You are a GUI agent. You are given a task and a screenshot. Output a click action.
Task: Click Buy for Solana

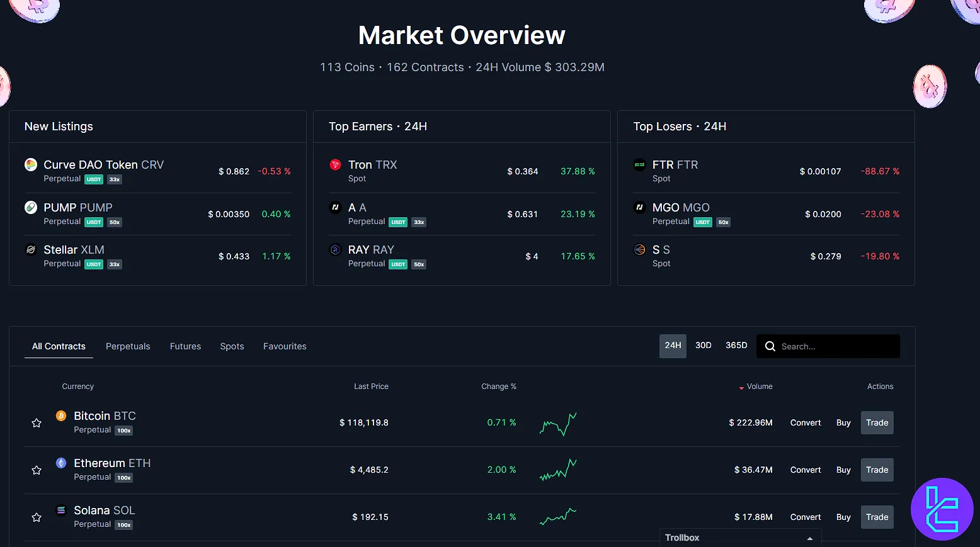[x=843, y=517]
